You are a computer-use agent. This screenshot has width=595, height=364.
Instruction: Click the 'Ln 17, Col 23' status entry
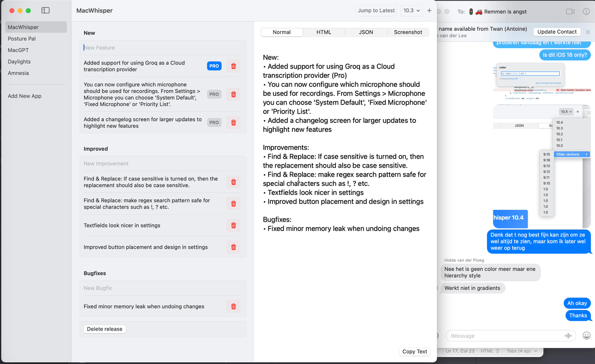pyautogui.click(x=460, y=351)
